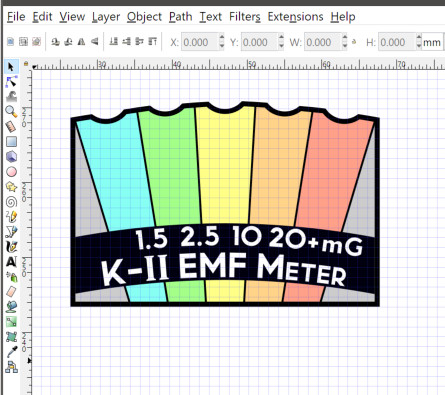Viewport: 445px width, 395px height.
Task: Open the Filters menu
Action: (x=245, y=16)
